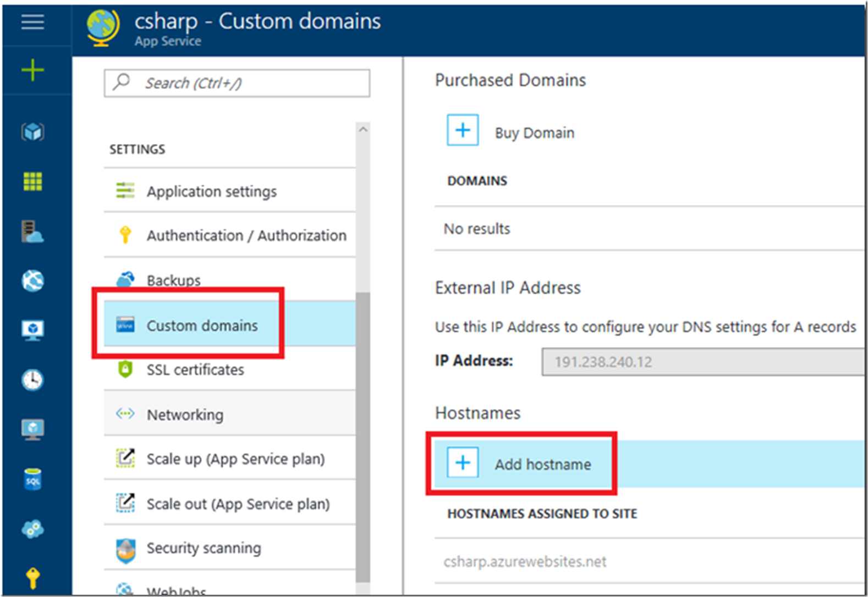This screenshot has height=597, width=868.
Task: Click the Custom domains www icon
Action: (x=125, y=324)
